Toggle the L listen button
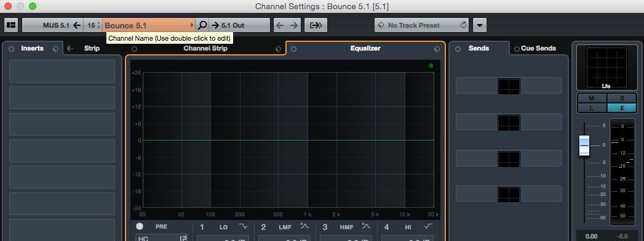644x241 pixels. tap(592, 108)
